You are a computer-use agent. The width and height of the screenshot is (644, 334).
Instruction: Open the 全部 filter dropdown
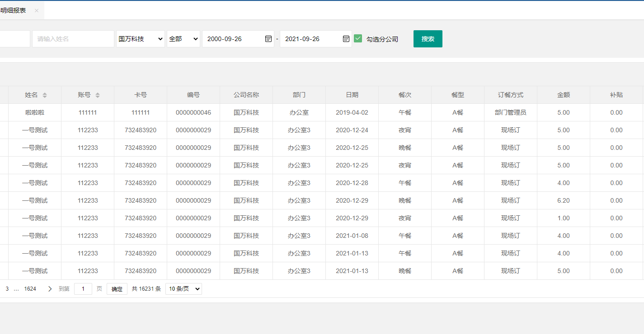(183, 39)
